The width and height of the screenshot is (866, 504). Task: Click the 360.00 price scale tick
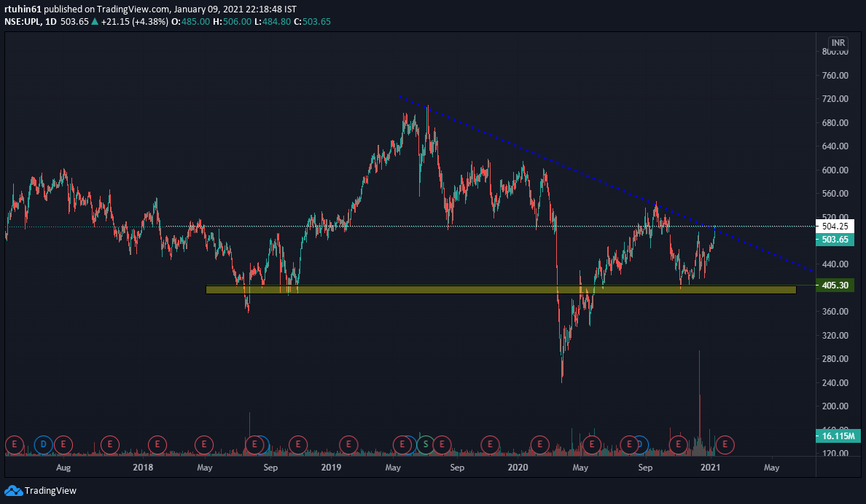(835, 311)
